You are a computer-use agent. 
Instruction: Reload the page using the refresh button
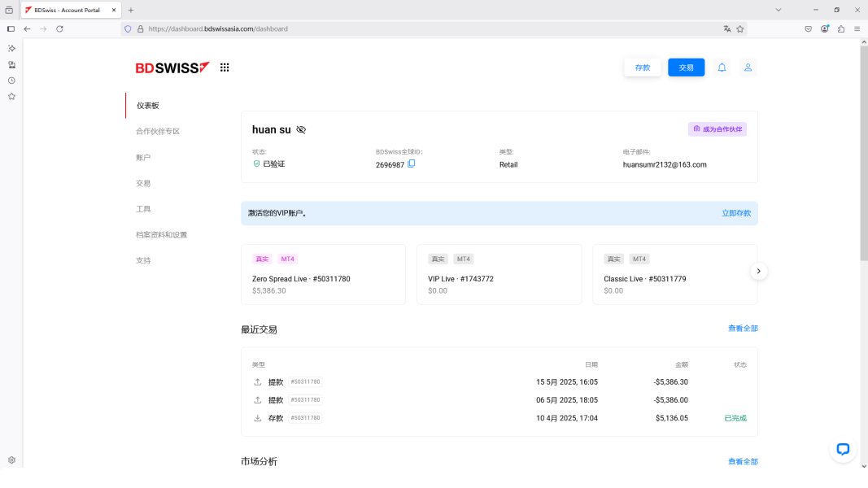59,28
